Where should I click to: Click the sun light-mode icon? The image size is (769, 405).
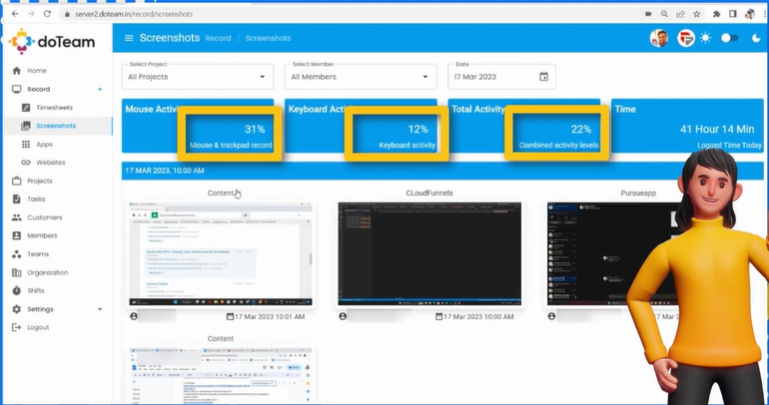pyautogui.click(x=705, y=38)
